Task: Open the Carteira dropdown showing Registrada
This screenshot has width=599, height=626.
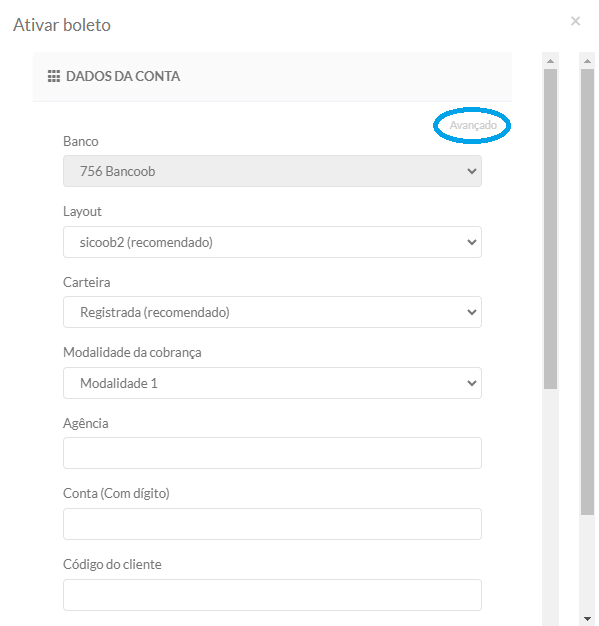Action: 272,312
